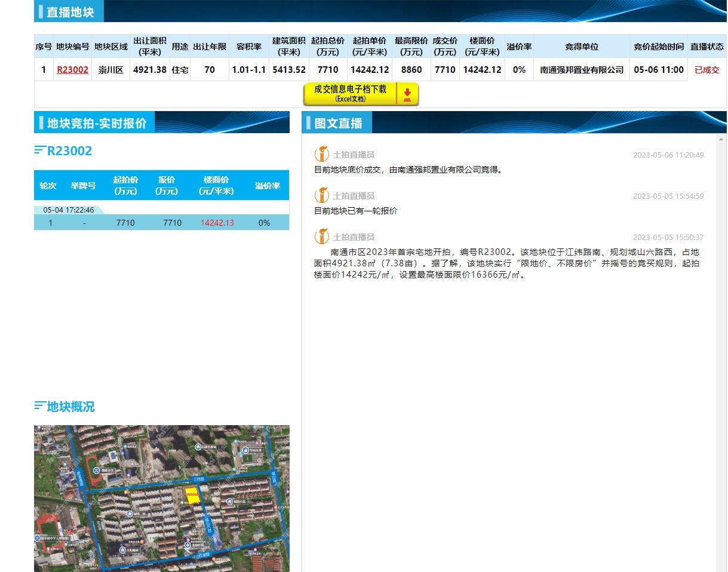Click broadcaster avatar on the 15:54:59 message
The height and width of the screenshot is (572, 728).
322,195
